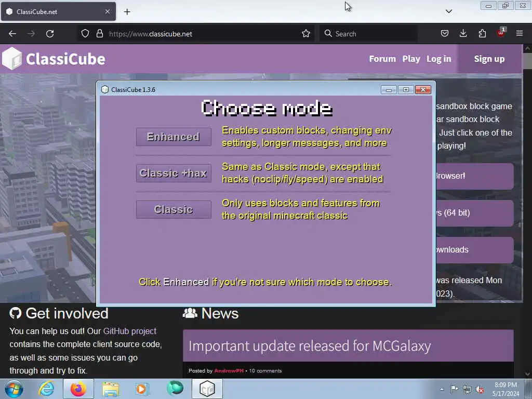Open the Play page from site header
Image resolution: width=532 pixels, height=399 pixels.
(411, 59)
